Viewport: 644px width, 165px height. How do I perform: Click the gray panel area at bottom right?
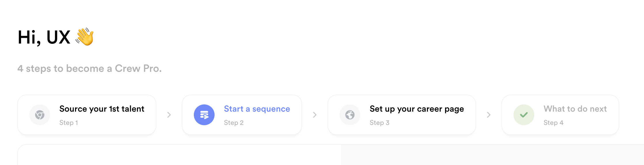pos(490,156)
